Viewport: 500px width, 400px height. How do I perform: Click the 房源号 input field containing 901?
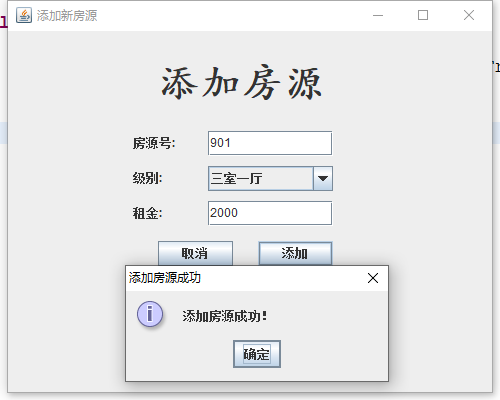270,143
